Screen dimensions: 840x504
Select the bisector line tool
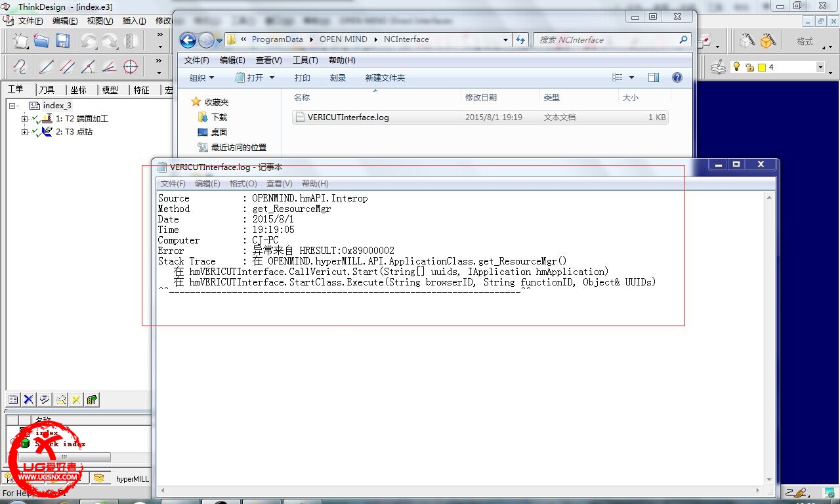[x=109, y=67]
